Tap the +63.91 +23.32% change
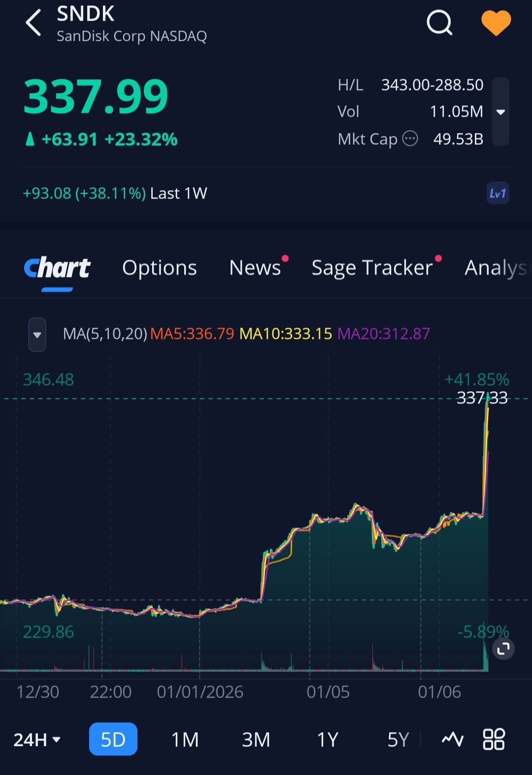The width and height of the screenshot is (532, 775). 102,139
